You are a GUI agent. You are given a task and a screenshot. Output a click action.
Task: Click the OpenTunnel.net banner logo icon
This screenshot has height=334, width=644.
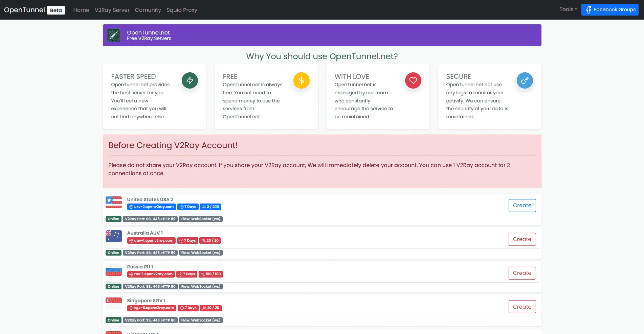(x=114, y=35)
